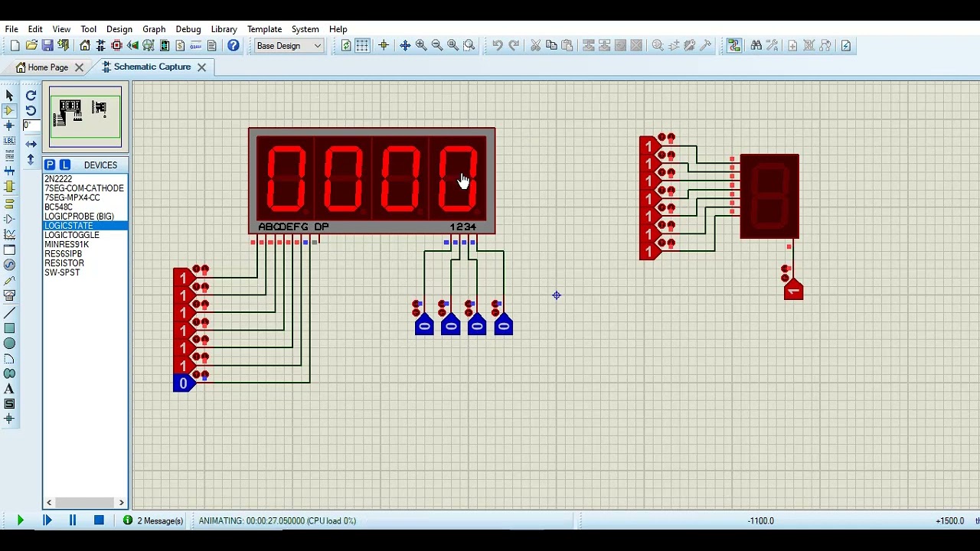980x551 pixels.
Task: Open the Library menu
Action: coord(224,29)
